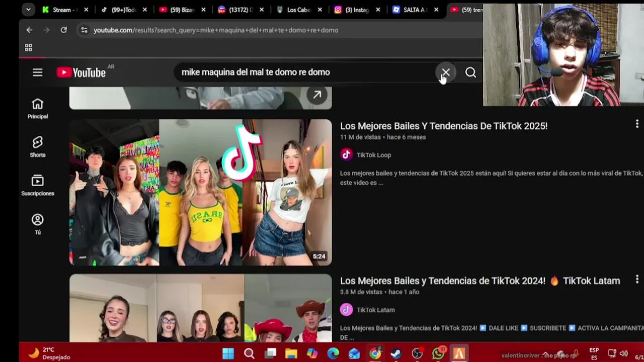Click the weather widget showing 21°C
Screen dimensions: 644x362
tap(49, 353)
